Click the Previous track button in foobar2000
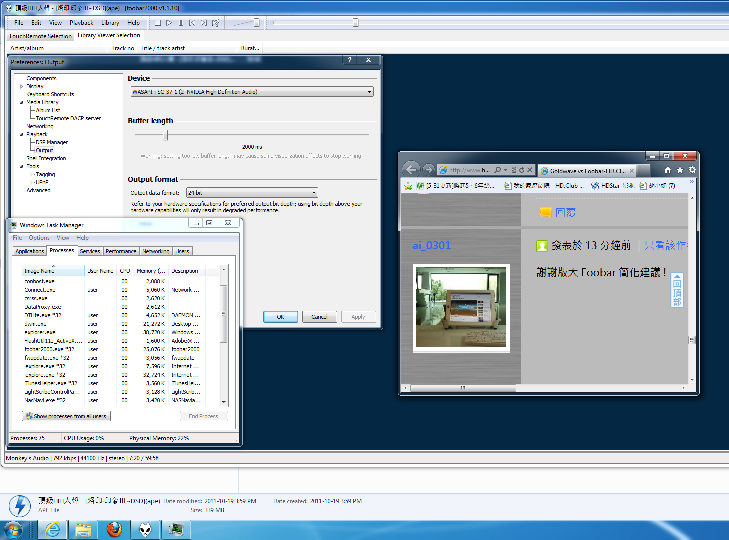 (192, 23)
